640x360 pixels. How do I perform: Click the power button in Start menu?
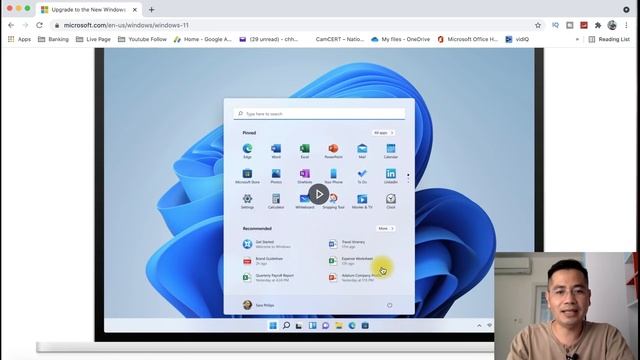pos(389,305)
